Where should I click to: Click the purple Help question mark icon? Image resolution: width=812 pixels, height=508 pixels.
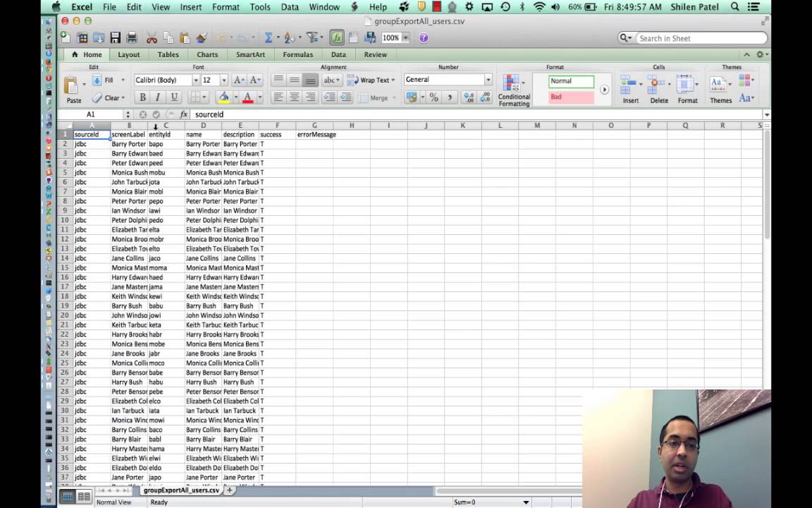click(x=423, y=38)
